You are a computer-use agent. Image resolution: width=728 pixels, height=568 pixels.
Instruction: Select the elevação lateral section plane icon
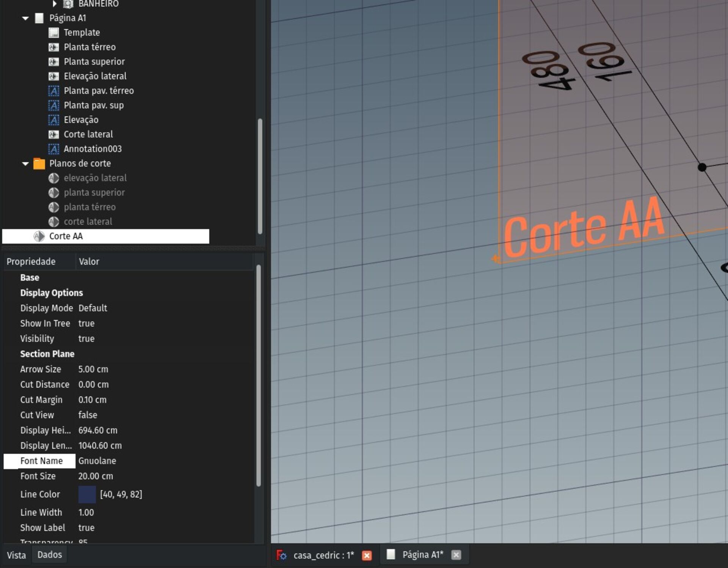pos(53,178)
